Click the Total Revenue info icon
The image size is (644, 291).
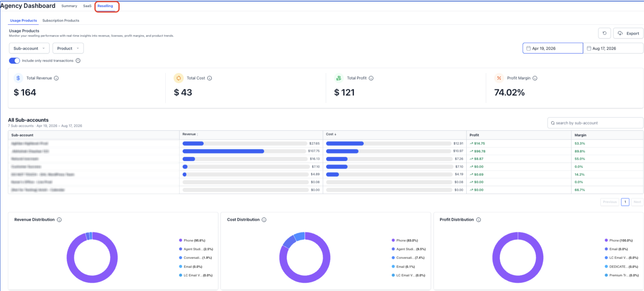click(x=56, y=78)
